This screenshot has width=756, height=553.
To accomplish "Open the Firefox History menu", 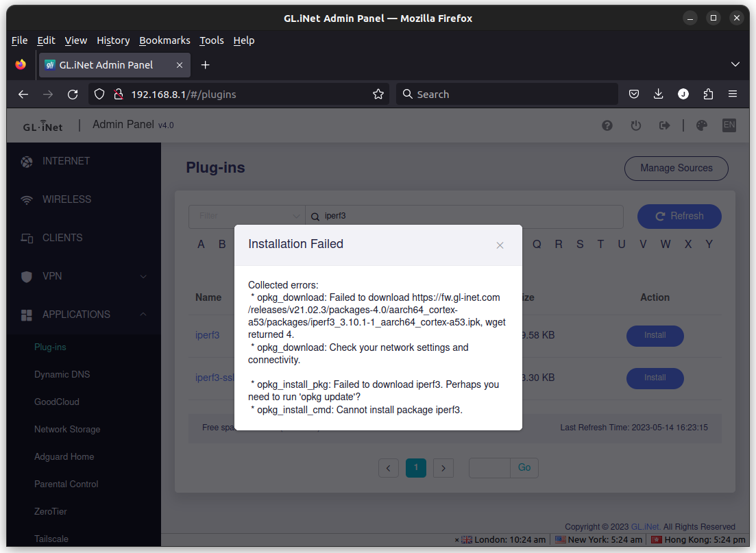I will point(113,40).
